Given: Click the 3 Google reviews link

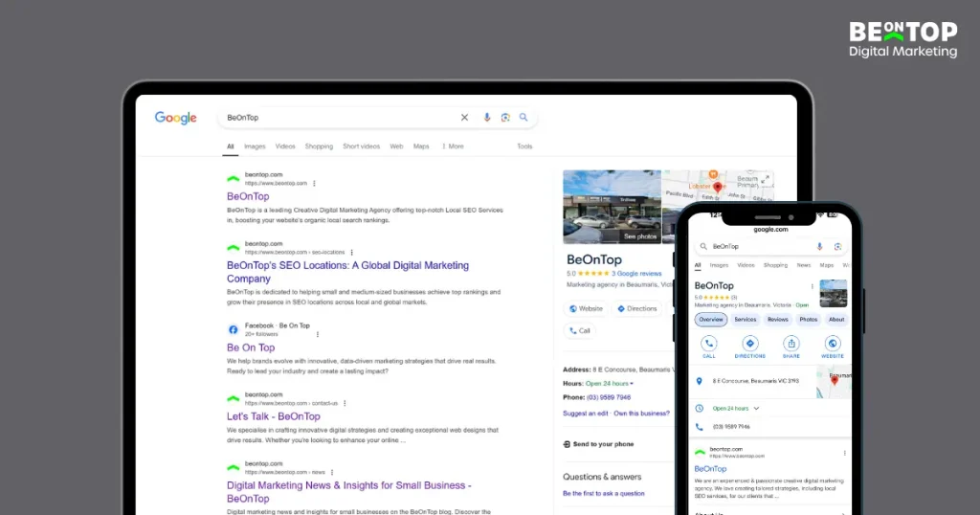Looking at the screenshot, I should (x=637, y=273).
